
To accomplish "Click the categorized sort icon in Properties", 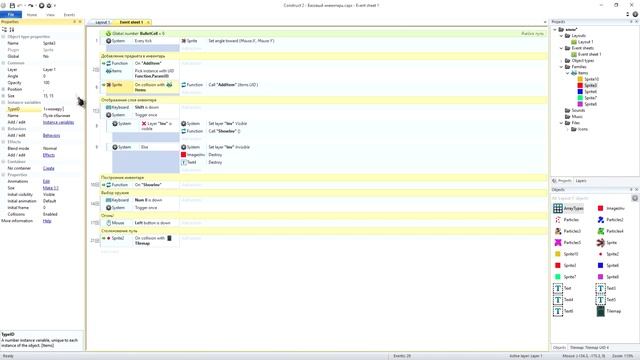I will (4, 29).
